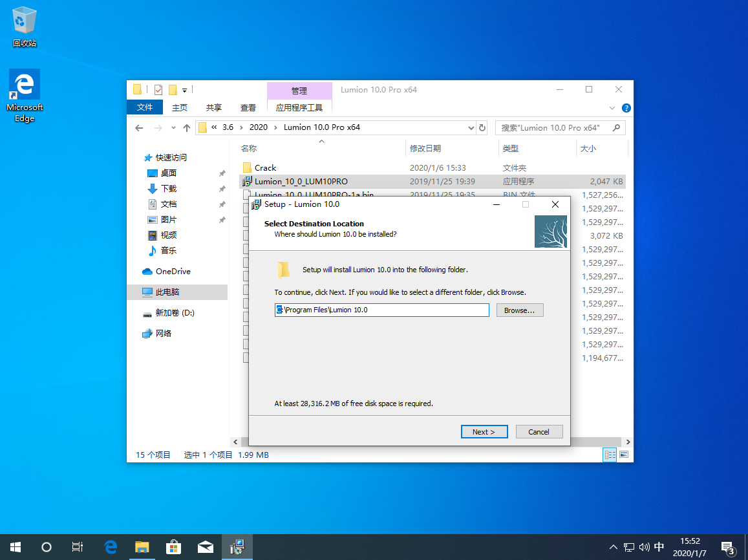Click Next > in the Lumion setup
The height and width of the screenshot is (560, 748).
pyautogui.click(x=484, y=432)
